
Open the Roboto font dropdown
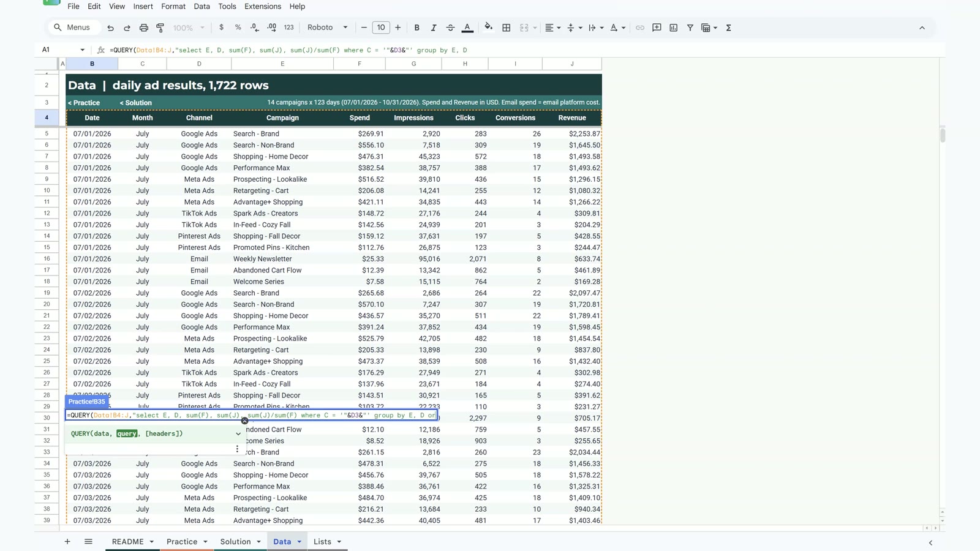click(x=327, y=28)
